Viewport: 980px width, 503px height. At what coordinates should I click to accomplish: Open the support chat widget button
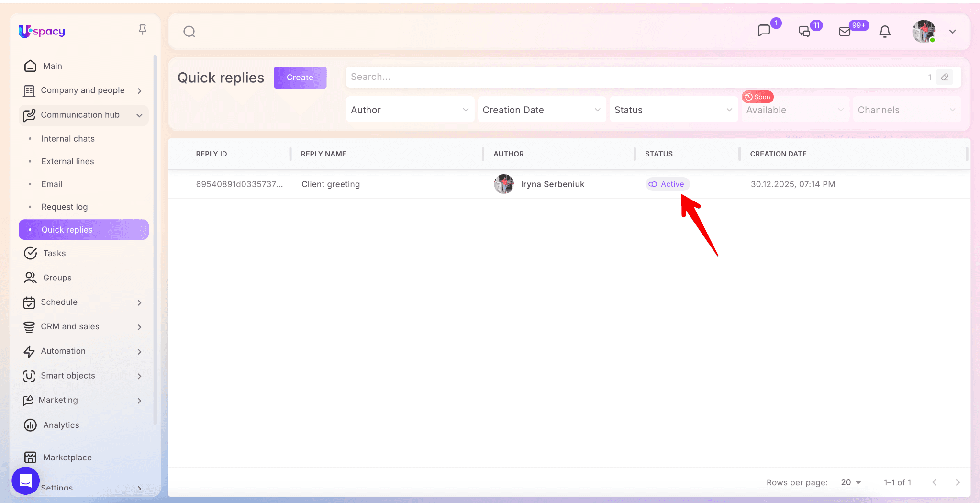tap(26, 480)
